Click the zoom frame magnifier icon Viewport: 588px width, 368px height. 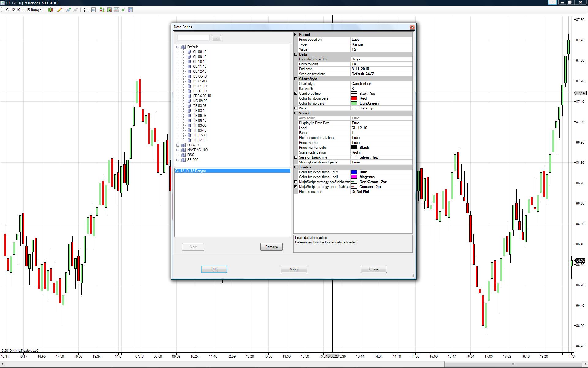93,10
